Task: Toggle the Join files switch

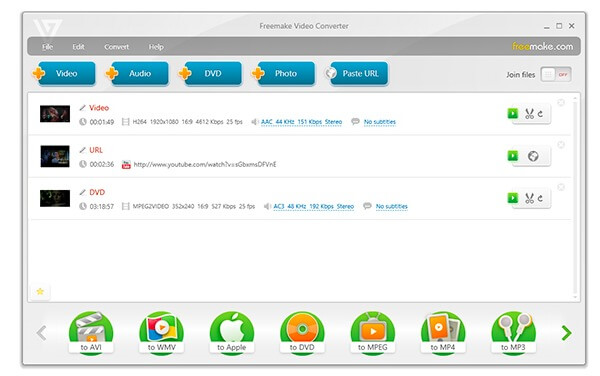Action: 556,74
